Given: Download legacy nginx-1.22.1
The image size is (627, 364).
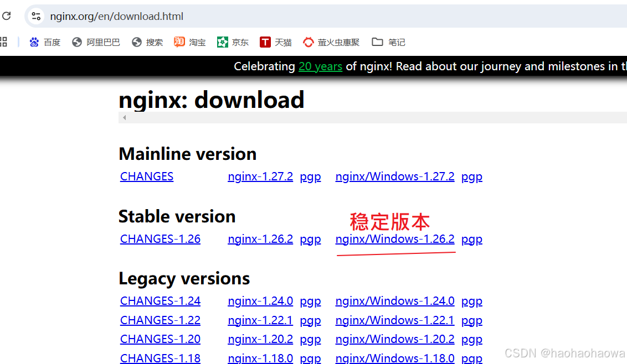Looking at the screenshot, I should click(x=260, y=320).
